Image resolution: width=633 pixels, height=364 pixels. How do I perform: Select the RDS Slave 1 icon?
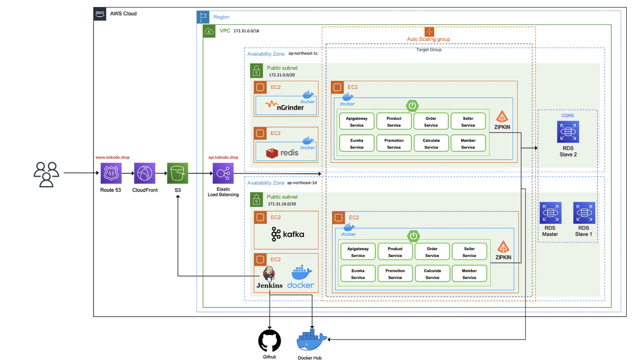[584, 213]
